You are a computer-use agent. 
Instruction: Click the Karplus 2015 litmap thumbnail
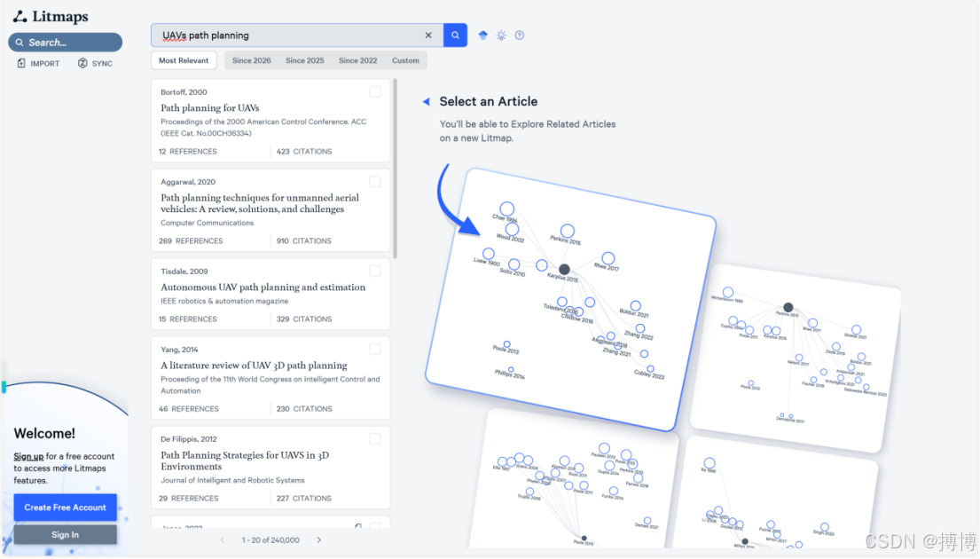tap(570, 299)
